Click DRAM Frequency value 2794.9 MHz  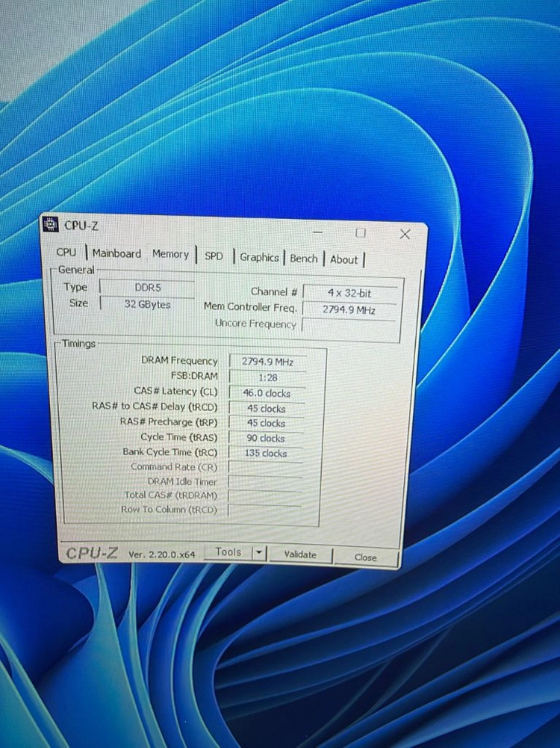(268, 362)
